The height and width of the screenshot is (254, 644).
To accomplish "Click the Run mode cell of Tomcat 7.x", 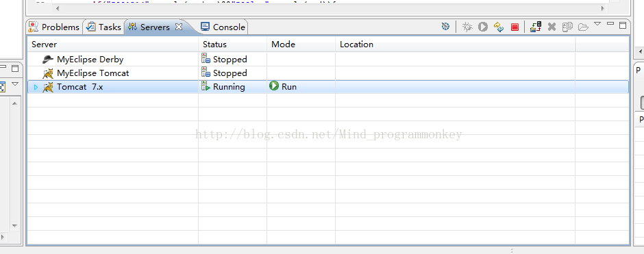I will tap(301, 86).
